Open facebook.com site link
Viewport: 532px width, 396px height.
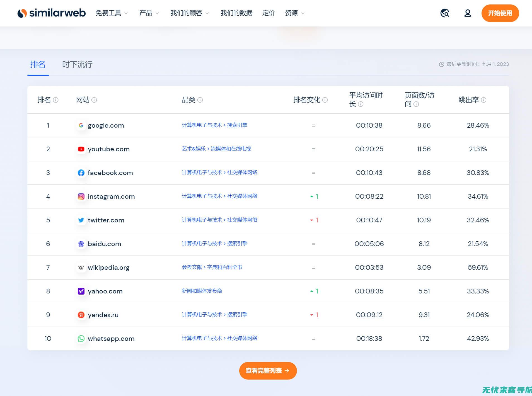[110, 173]
